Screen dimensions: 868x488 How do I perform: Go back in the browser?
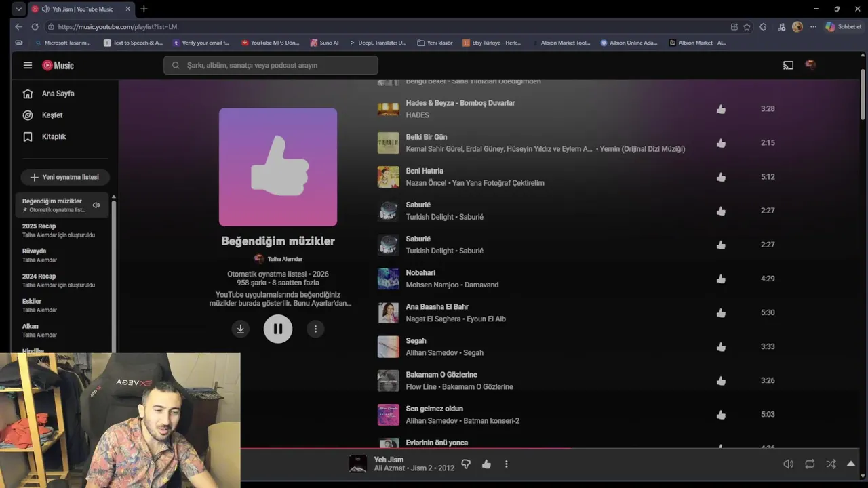[18, 26]
